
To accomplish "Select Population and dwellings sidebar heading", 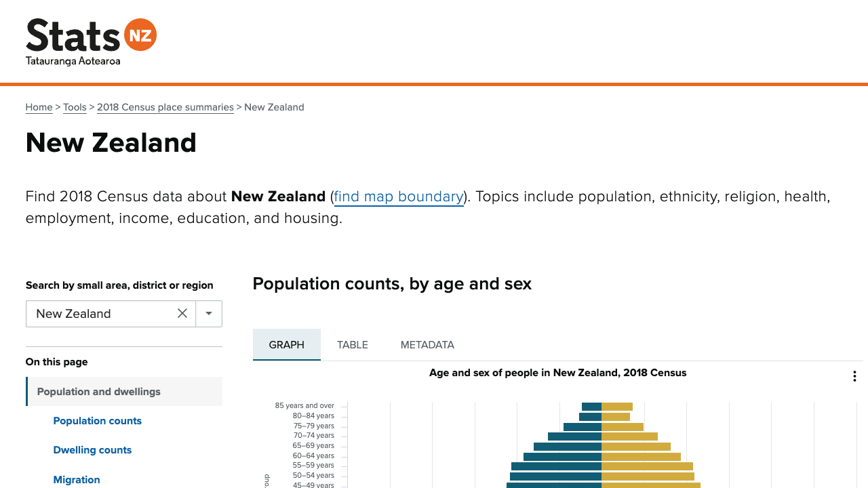I will tap(99, 392).
